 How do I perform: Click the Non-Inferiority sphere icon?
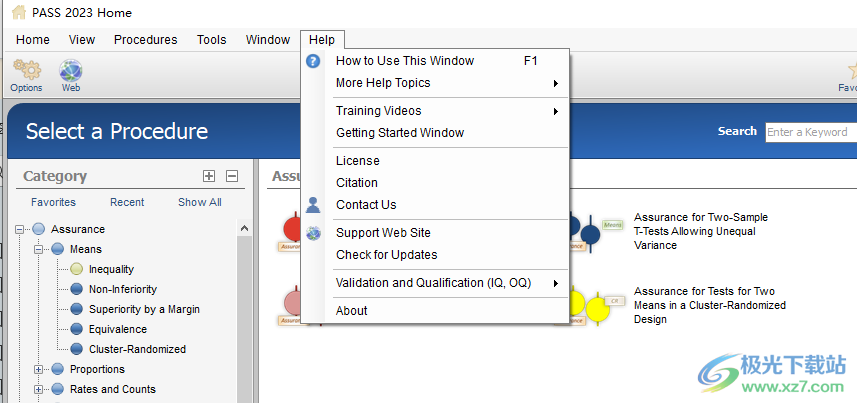pos(77,289)
